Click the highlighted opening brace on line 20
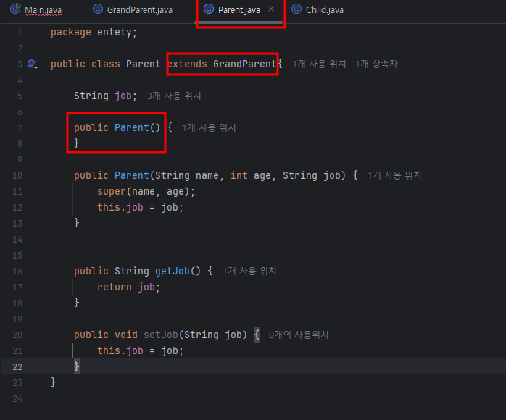Image resolution: width=506 pixels, height=420 pixels. coord(257,335)
